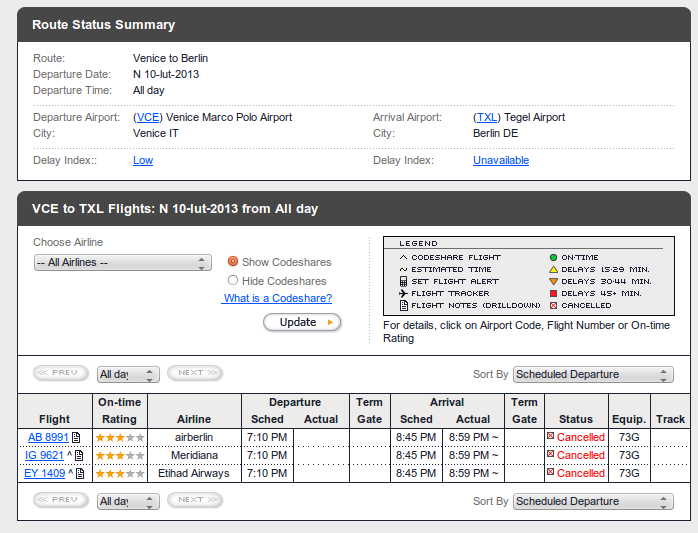The width and height of the screenshot is (698, 533).
Task: Open flight notes icon for EY 1409
Action: (x=80, y=473)
